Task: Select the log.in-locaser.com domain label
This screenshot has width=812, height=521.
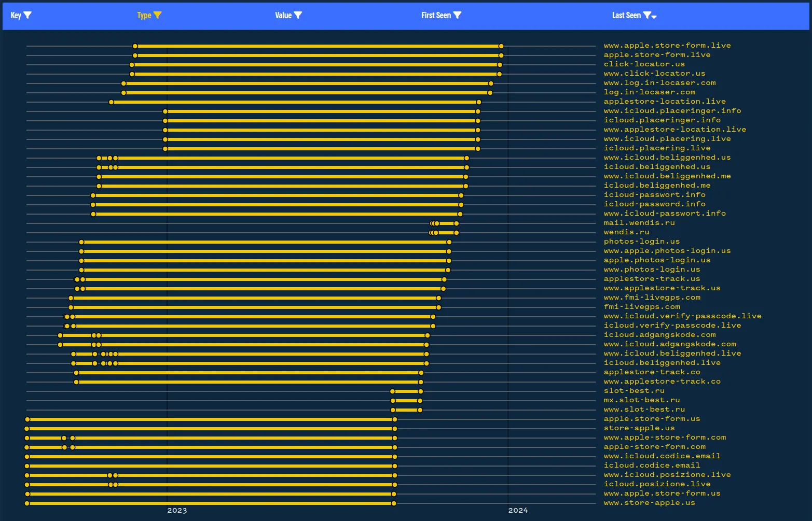Action: coord(650,92)
